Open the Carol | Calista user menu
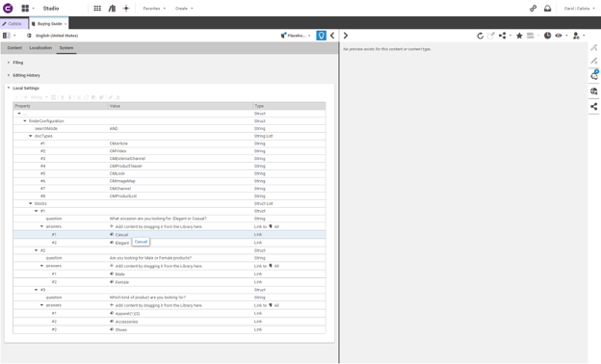The width and height of the screenshot is (601, 364). click(x=579, y=8)
